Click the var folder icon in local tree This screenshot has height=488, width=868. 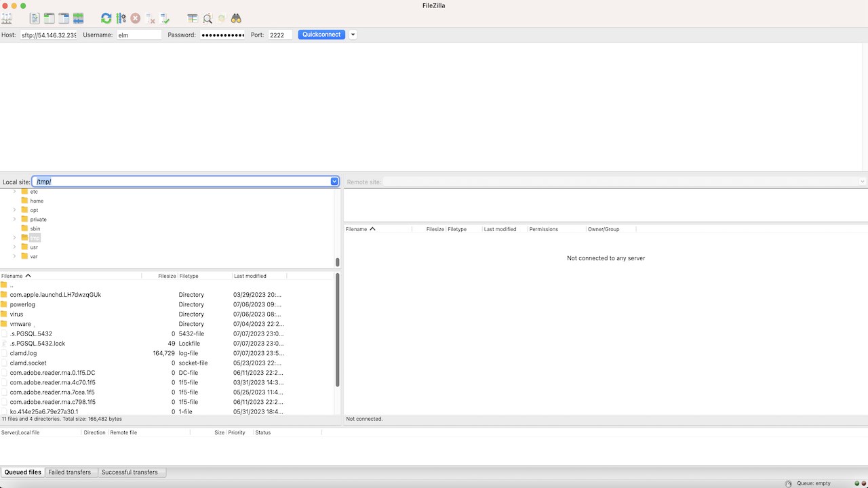[24, 256]
